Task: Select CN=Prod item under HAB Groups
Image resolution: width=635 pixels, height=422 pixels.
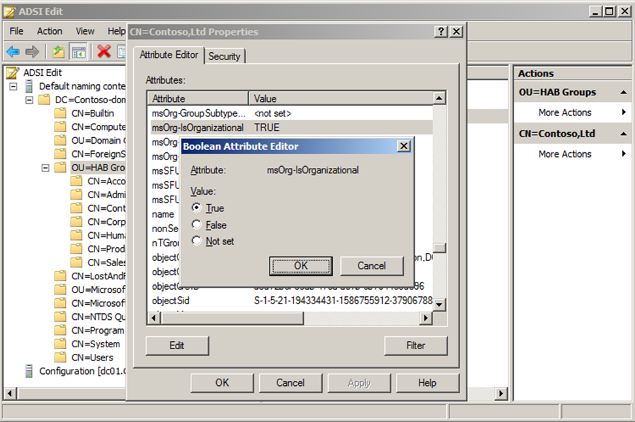Action: point(106,249)
